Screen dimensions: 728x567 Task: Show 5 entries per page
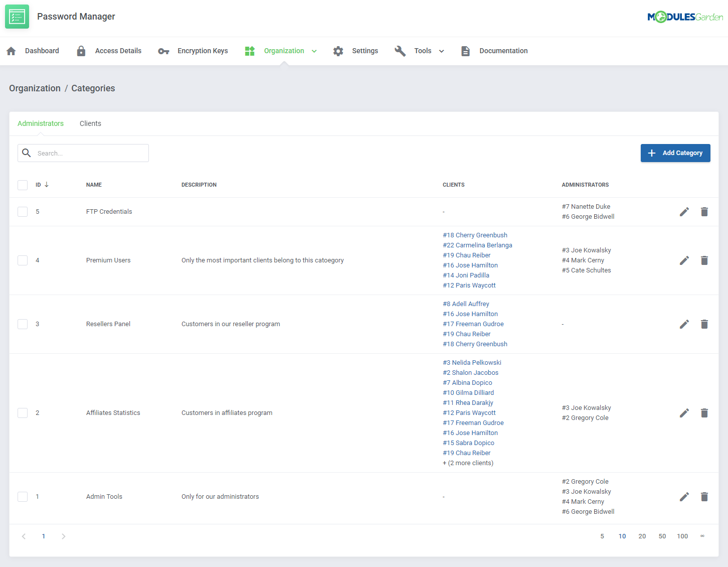pyautogui.click(x=602, y=536)
